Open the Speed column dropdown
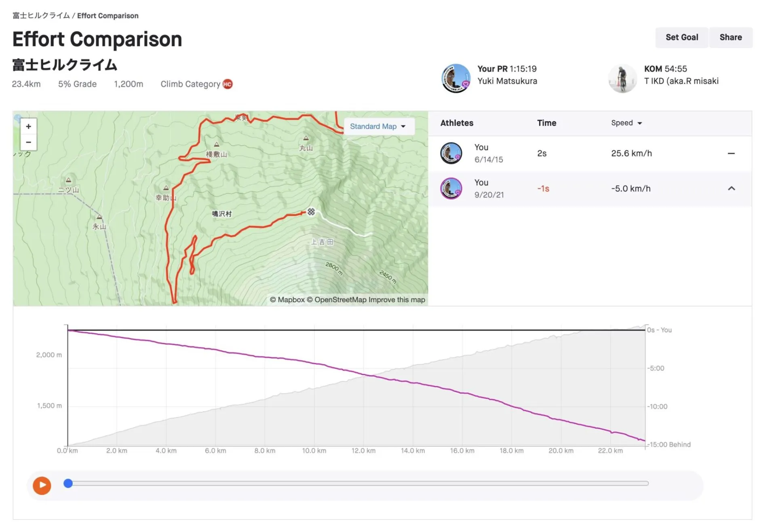 point(626,123)
